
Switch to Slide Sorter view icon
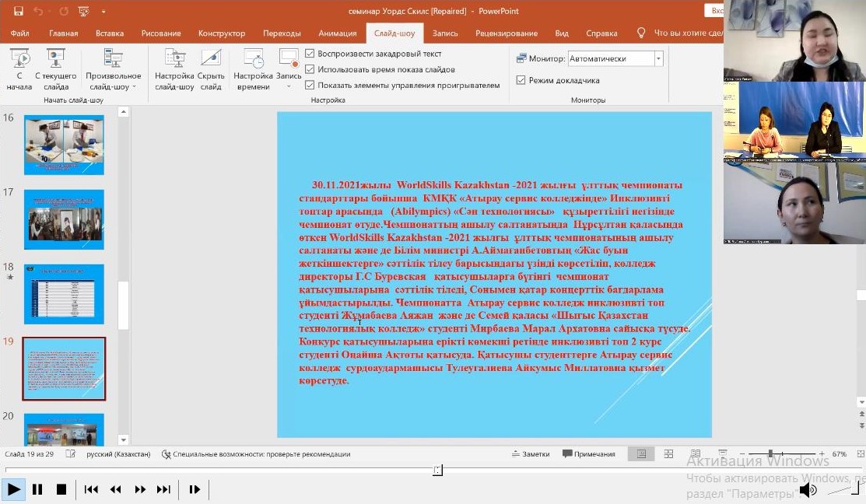(668, 453)
